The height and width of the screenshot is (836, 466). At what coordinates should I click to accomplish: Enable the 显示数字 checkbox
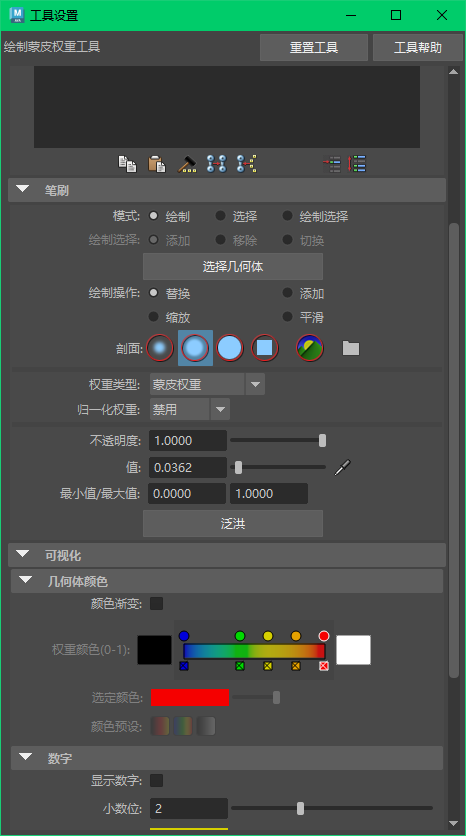[156, 781]
